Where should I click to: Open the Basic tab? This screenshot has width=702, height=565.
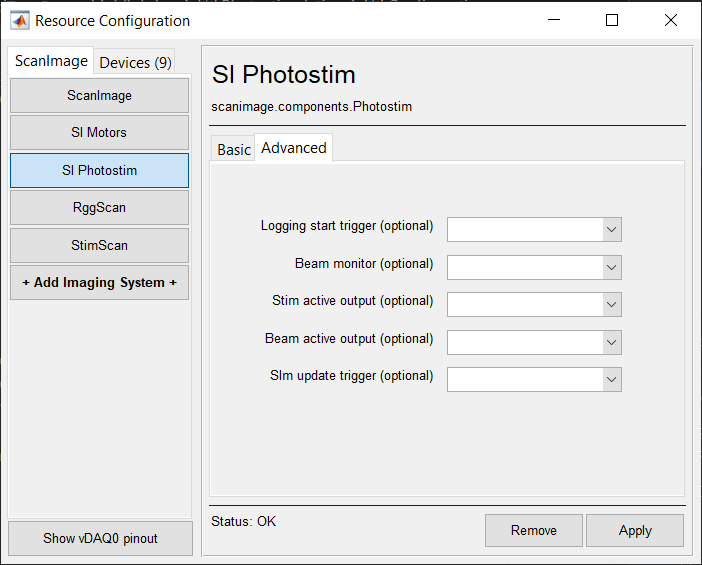233,149
